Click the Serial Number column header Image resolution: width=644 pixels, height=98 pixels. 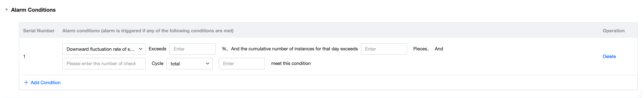click(x=39, y=31)
